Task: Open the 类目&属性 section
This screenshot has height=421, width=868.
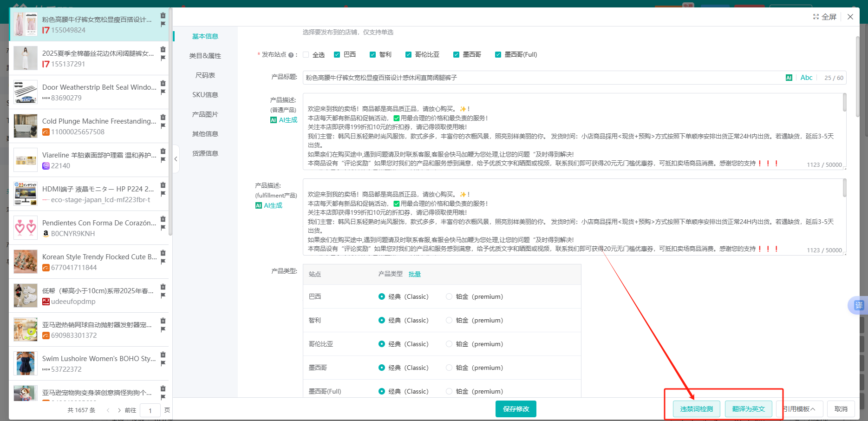Action: click(x=205, y=56)
